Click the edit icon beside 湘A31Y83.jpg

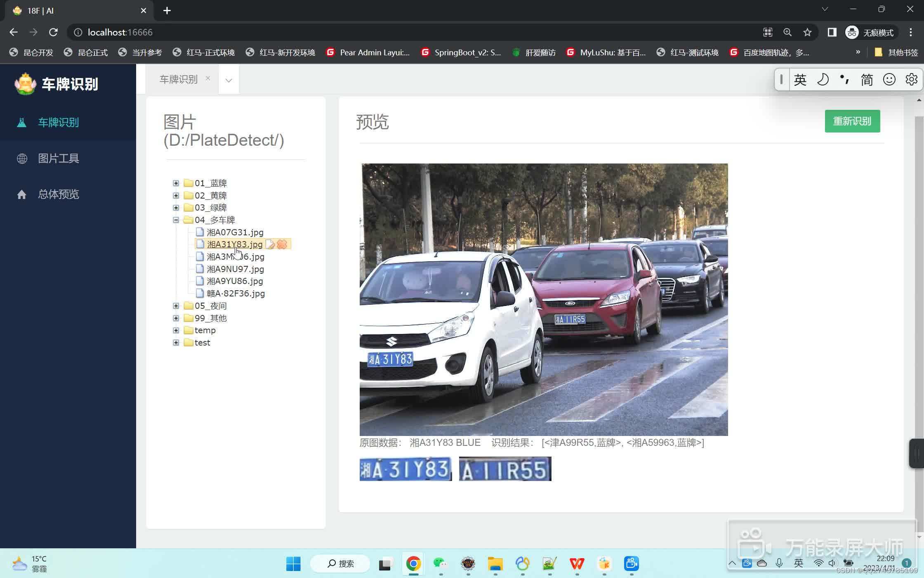270,244
